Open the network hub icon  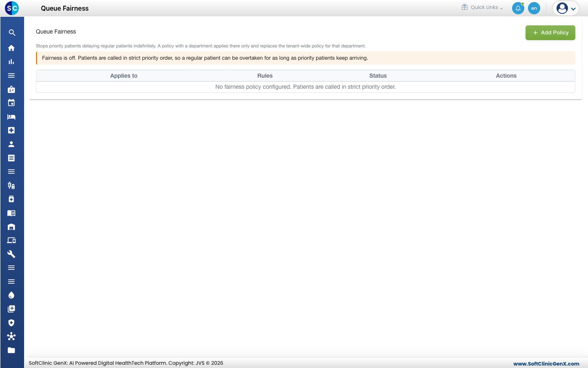pyautogui.click(x=11, y=337)
